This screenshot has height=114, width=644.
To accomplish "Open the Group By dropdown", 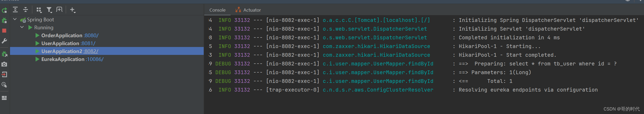I will (x=39, y=10).
